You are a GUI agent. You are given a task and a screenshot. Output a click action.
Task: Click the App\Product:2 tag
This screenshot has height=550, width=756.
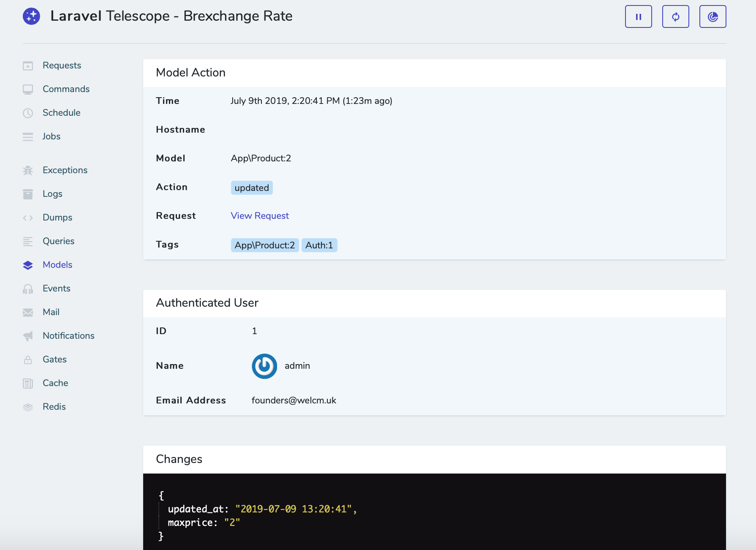pyautogui.click(x=264, y=245)
